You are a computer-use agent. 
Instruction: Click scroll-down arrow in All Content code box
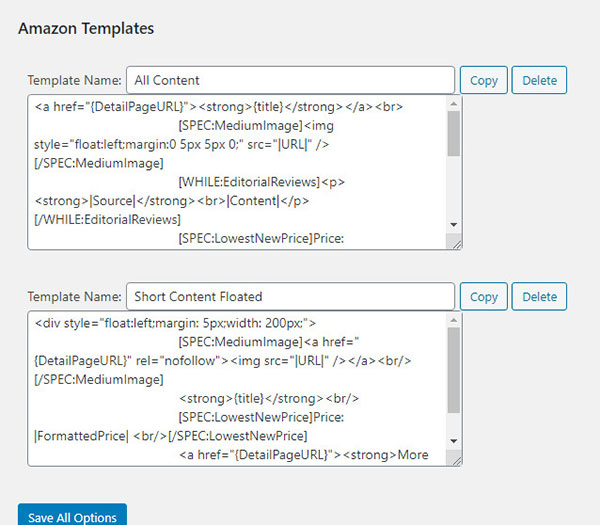point(454,224)
